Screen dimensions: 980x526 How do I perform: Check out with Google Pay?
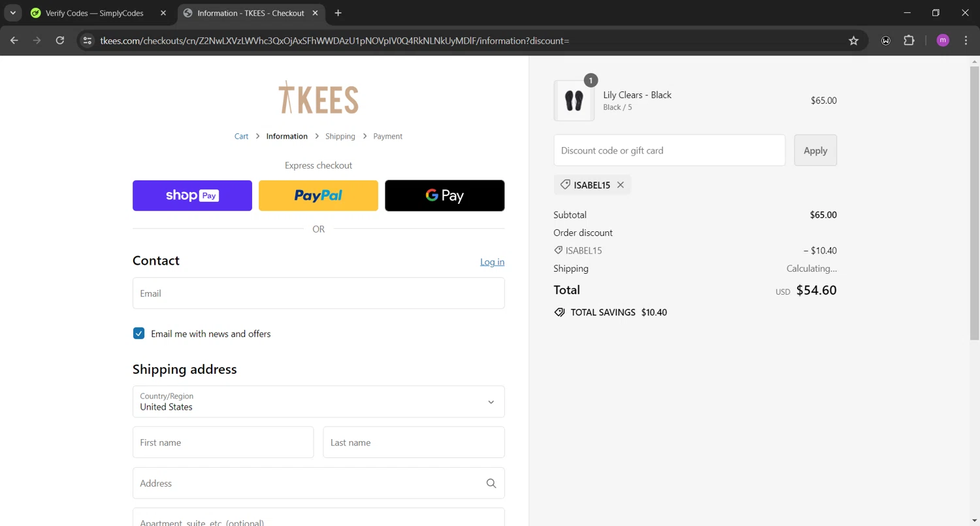pos(444,195)
